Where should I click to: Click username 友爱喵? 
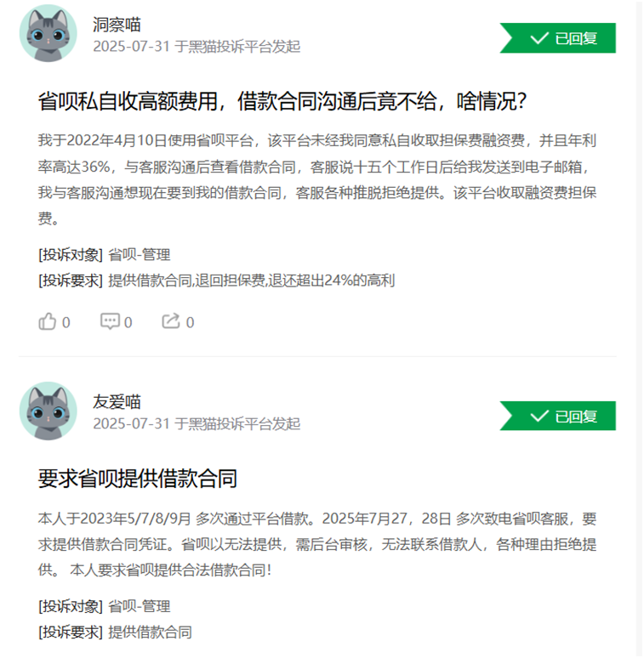pyautogui.click(x=117, y=402)
